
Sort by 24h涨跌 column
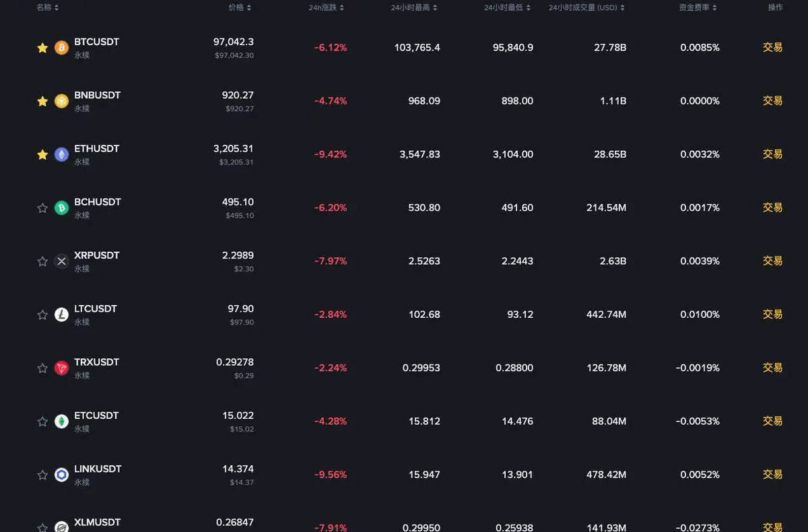point(327,7)
